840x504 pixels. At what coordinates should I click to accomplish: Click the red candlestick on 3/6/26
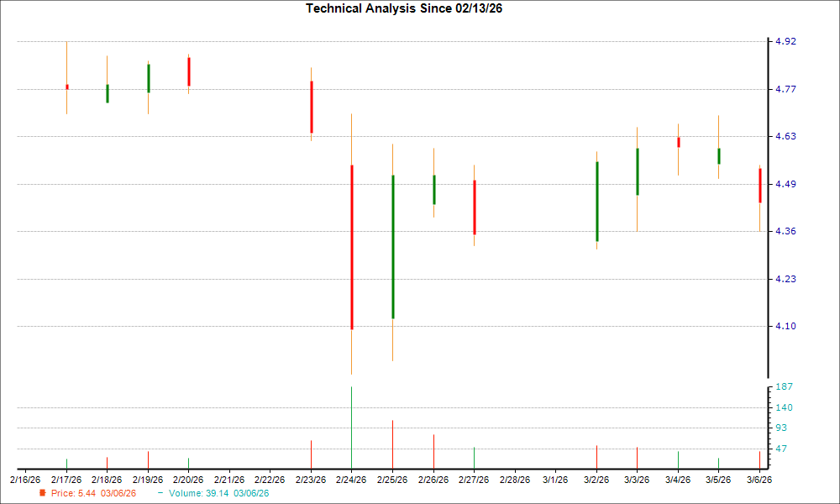759,186
